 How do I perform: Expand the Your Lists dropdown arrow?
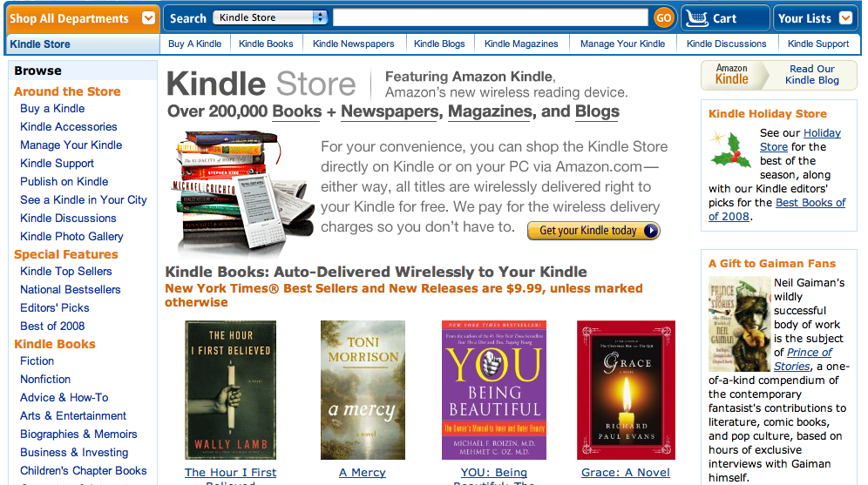point(845,18)
